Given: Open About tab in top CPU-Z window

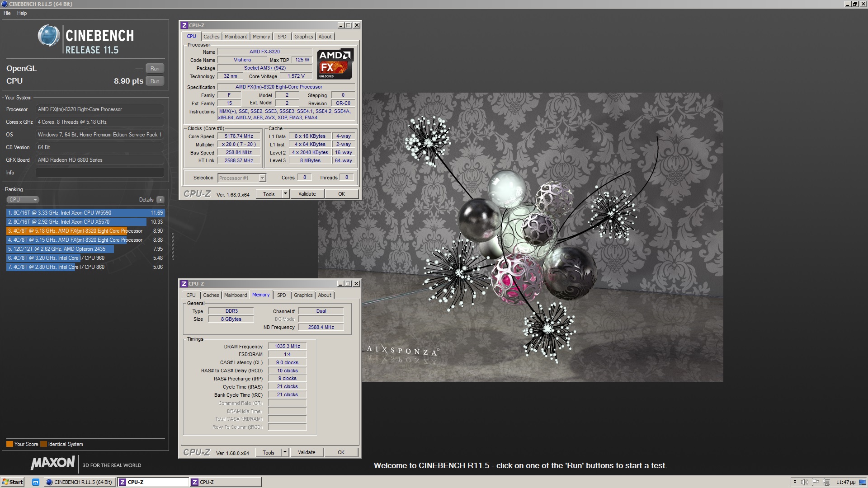Looking at the screenshot, I should tap(325, 37).
